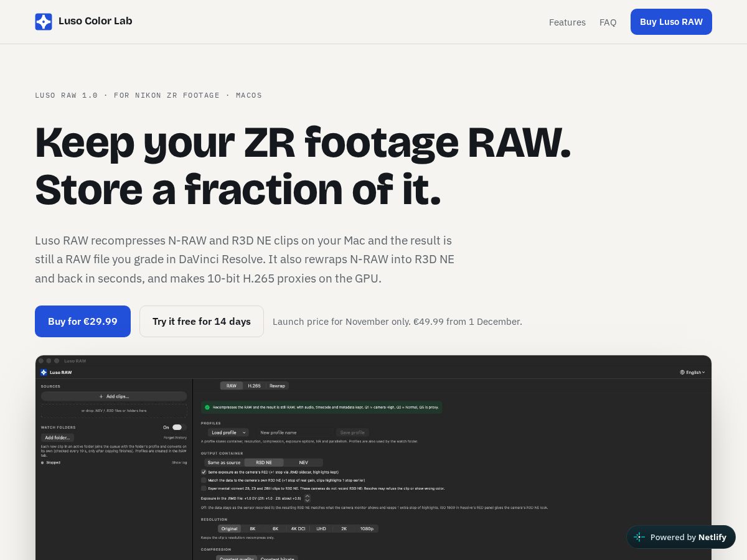Viewport: 747px width, 560px height.
Task: Click the globe icon beside English
Action: pyautogui.click(x=682, y=372)
